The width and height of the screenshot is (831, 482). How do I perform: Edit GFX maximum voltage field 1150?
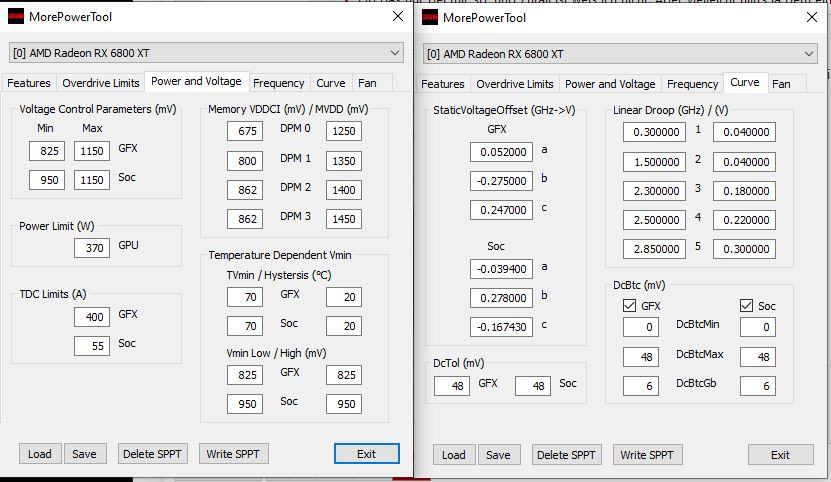[x=92, y=151]
